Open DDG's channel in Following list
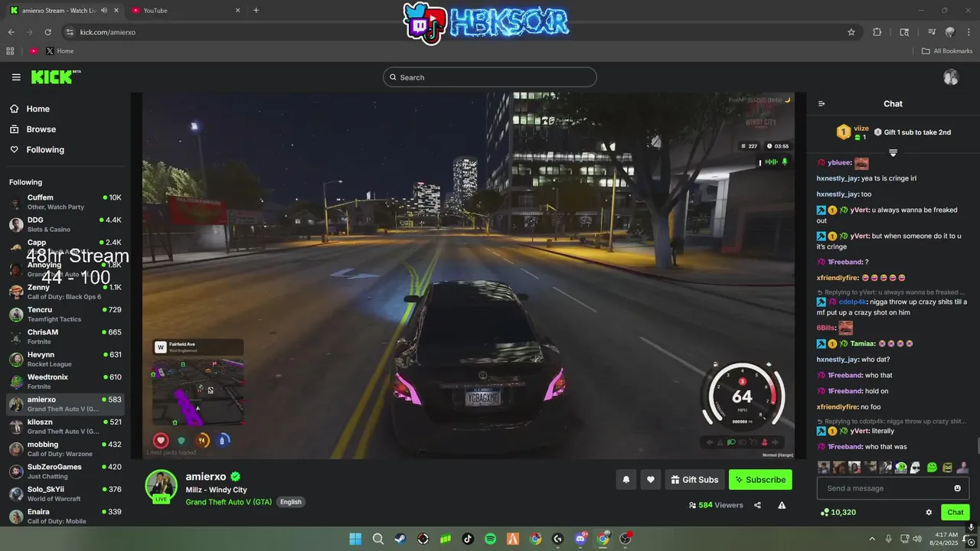 [x=65, y=224]
